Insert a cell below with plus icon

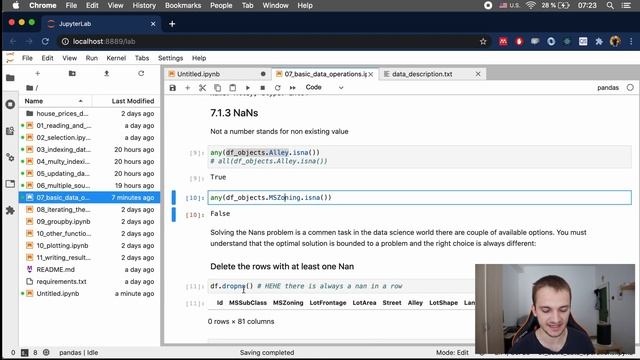[188, 88]
